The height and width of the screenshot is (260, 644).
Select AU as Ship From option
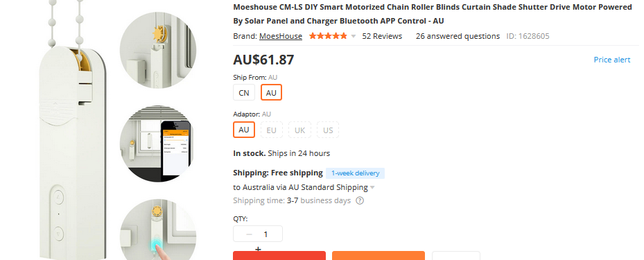(271, 93)
